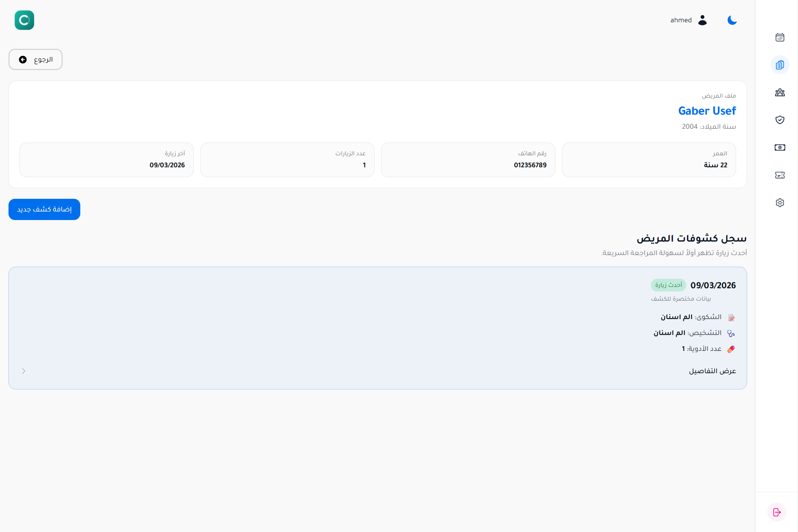
Task: Open the calendar appointments sidebar icon
Action: point(780,37)
